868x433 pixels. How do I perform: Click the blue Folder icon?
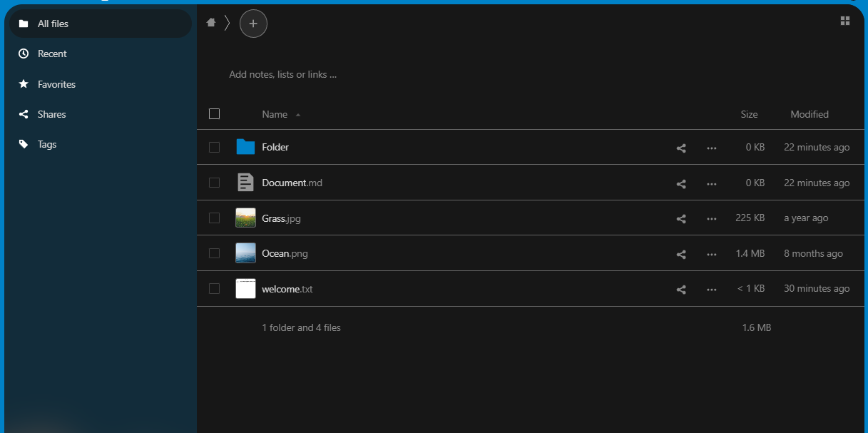coord(245,147)
